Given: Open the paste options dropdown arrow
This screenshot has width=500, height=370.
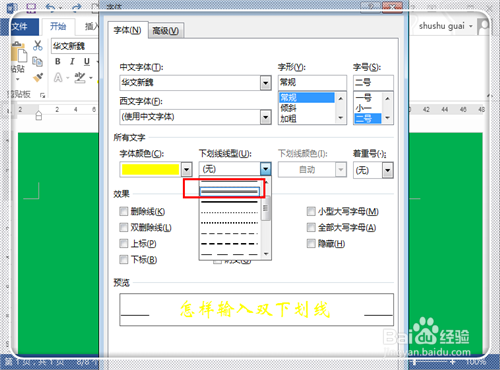Looking at the screenshot, I should pos(18,79).
